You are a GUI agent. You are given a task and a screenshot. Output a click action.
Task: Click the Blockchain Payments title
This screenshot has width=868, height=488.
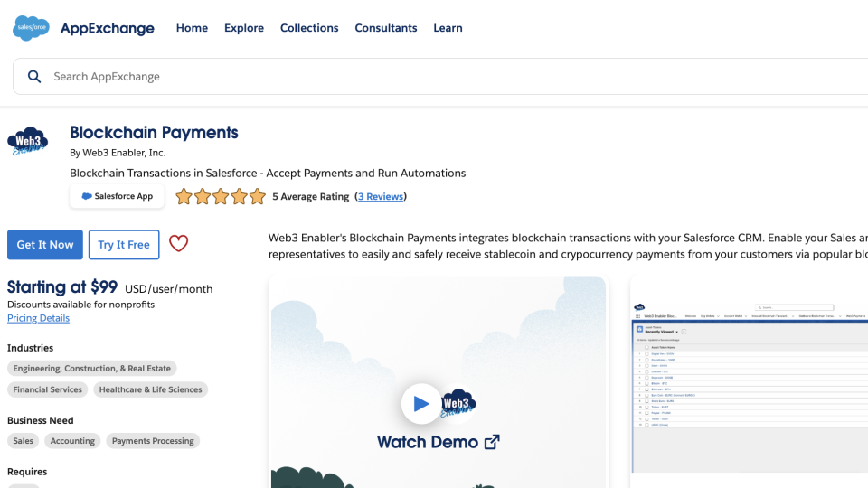154,133
